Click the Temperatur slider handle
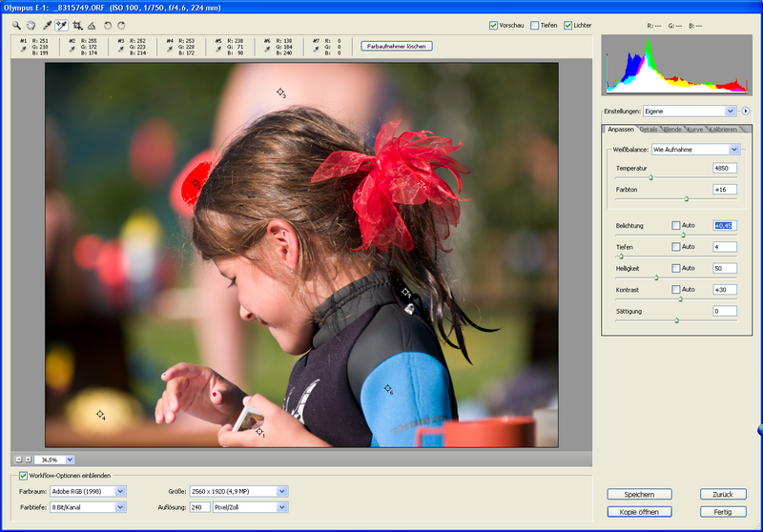Screen dimensions: 763x532 pyautogui.click(x=651, y=177)
